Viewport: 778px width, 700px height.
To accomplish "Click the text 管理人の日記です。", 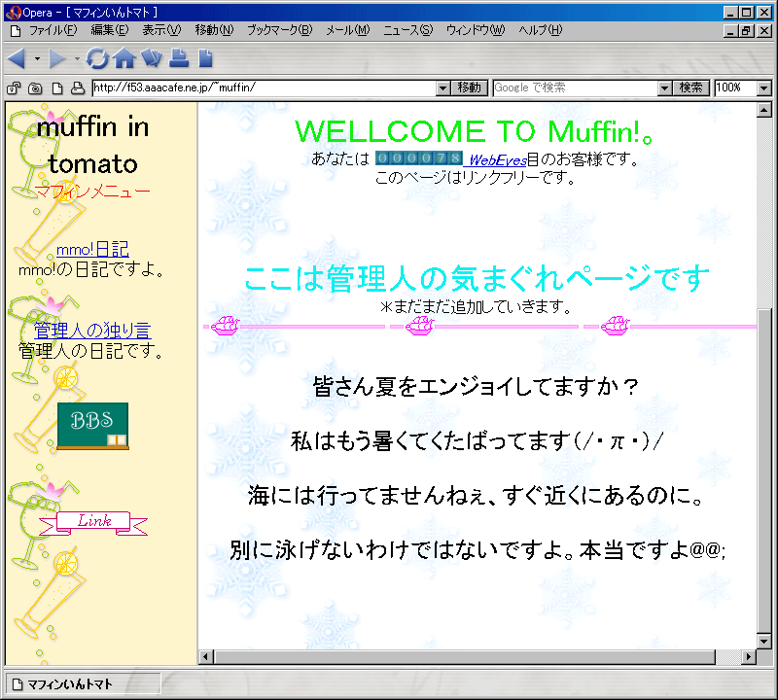I will [91, 351].
